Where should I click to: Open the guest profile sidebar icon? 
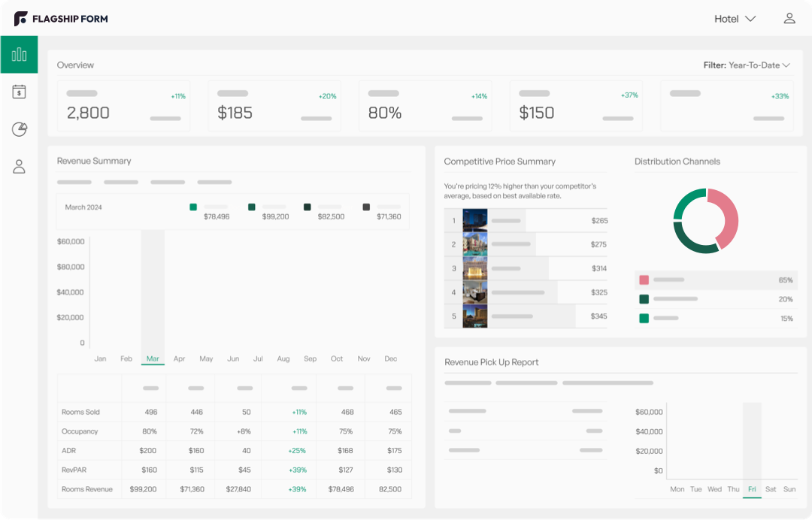click(x=19, y=166)
